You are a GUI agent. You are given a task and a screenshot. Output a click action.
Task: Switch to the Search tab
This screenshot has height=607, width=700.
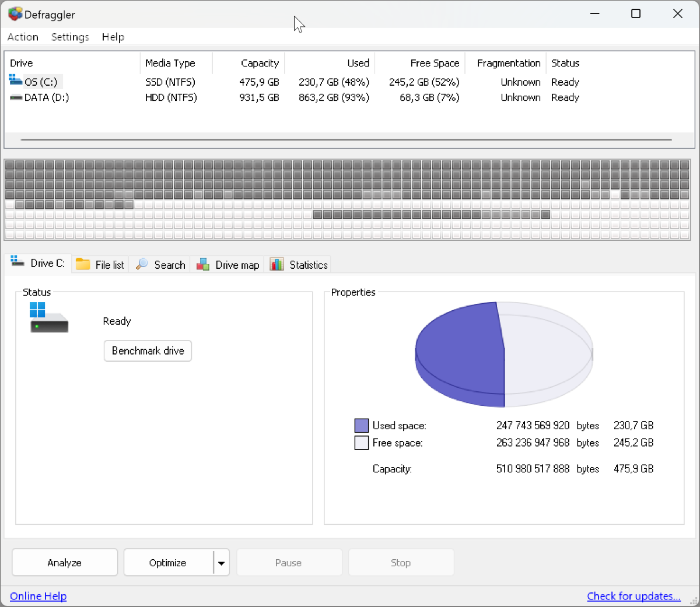[160, 265]
